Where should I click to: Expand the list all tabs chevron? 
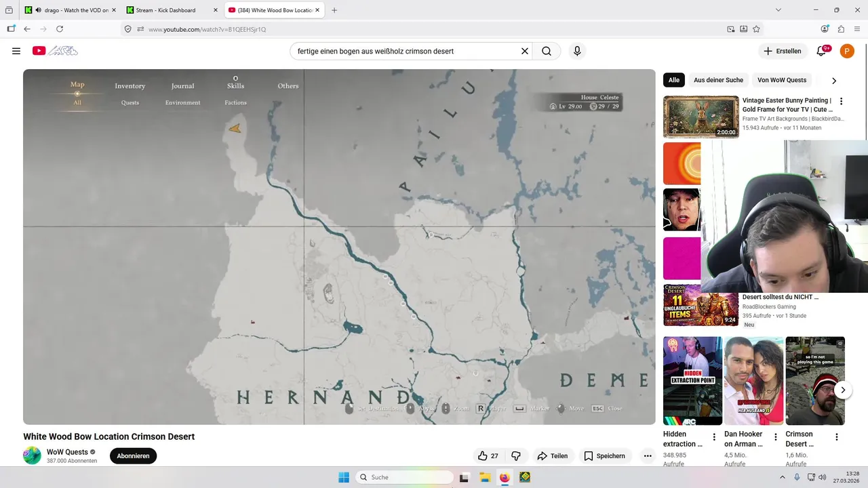778,9
